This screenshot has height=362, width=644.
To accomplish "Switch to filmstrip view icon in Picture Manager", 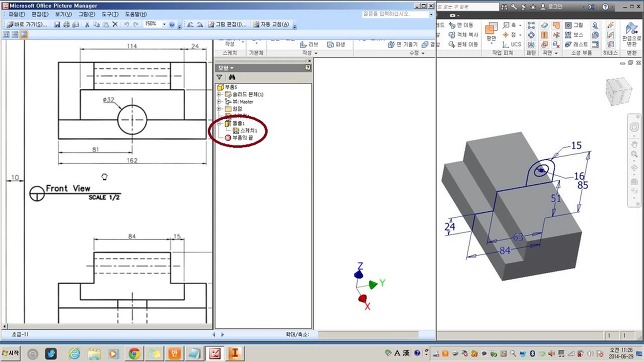I will tap(15, 35).
